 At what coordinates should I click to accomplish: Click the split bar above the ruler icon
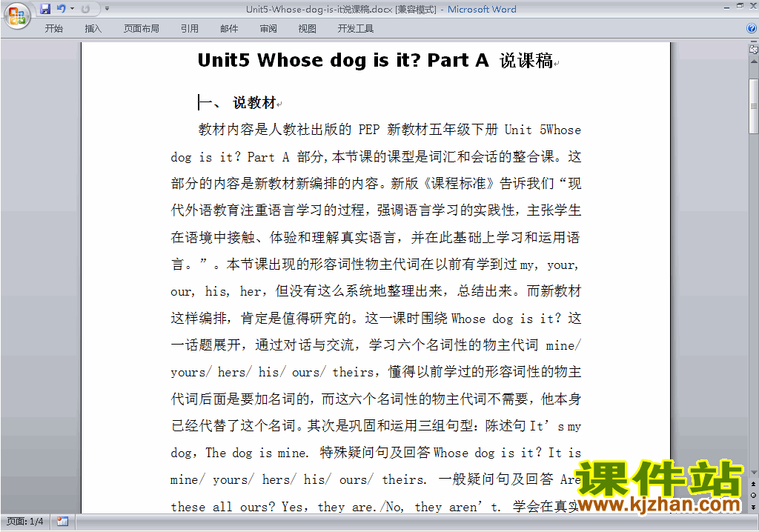pyautogui.click(x=753, y=42)
